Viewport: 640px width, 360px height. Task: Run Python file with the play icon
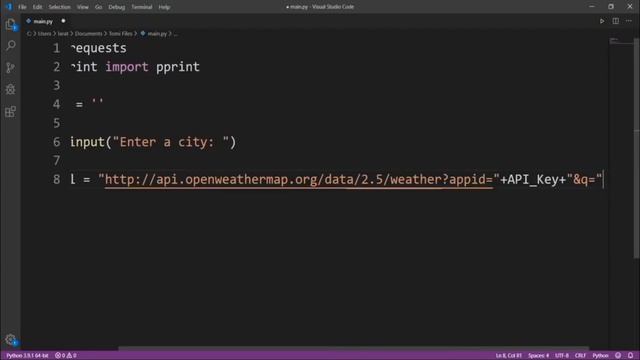click(602, 21)
